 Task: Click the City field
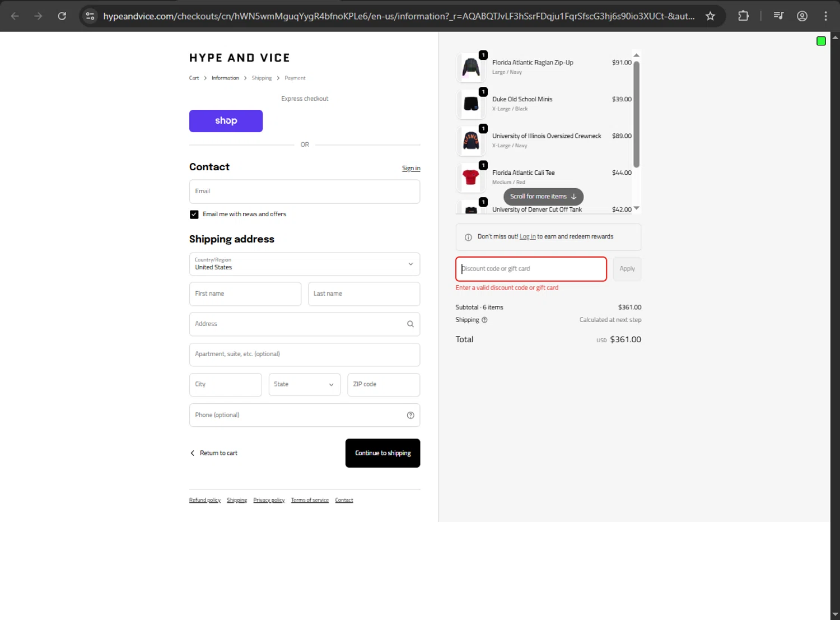point(226,384)
